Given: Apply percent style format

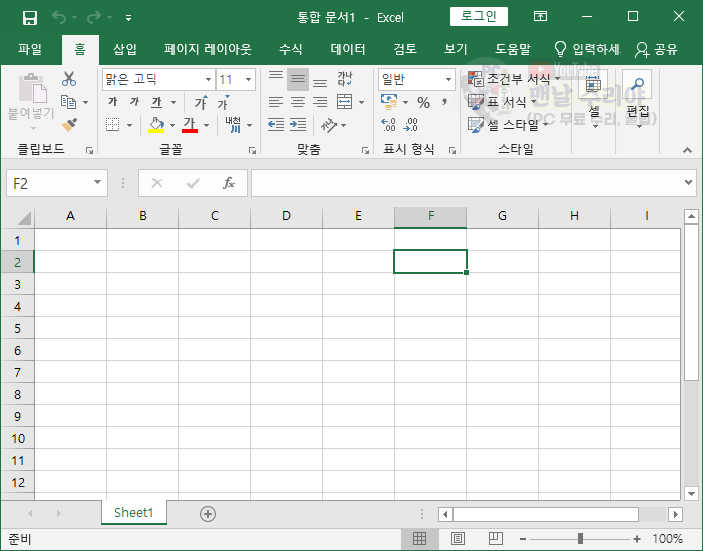Looking at the screenshot, I should click(423, 103).
